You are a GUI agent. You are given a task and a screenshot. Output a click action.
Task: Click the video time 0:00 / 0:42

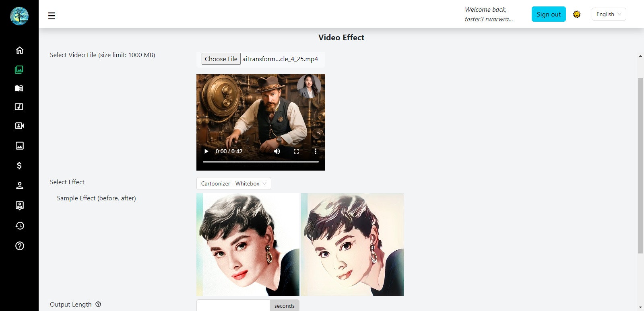[229, 151]
